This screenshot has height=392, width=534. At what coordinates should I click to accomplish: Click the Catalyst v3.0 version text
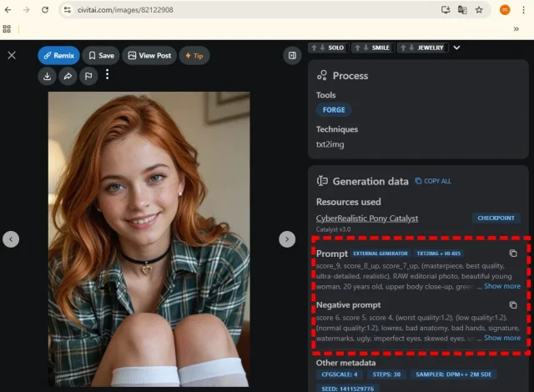333,229
